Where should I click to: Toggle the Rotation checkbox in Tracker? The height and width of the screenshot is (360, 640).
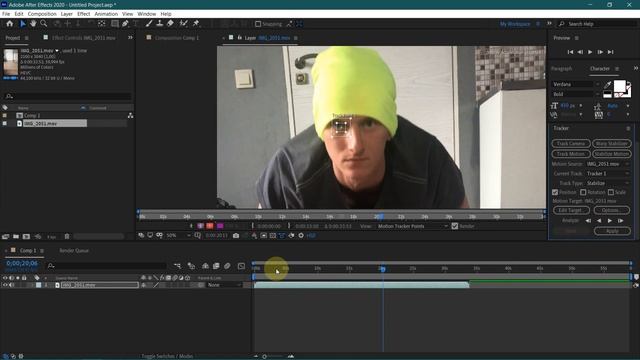pos(583,192)
